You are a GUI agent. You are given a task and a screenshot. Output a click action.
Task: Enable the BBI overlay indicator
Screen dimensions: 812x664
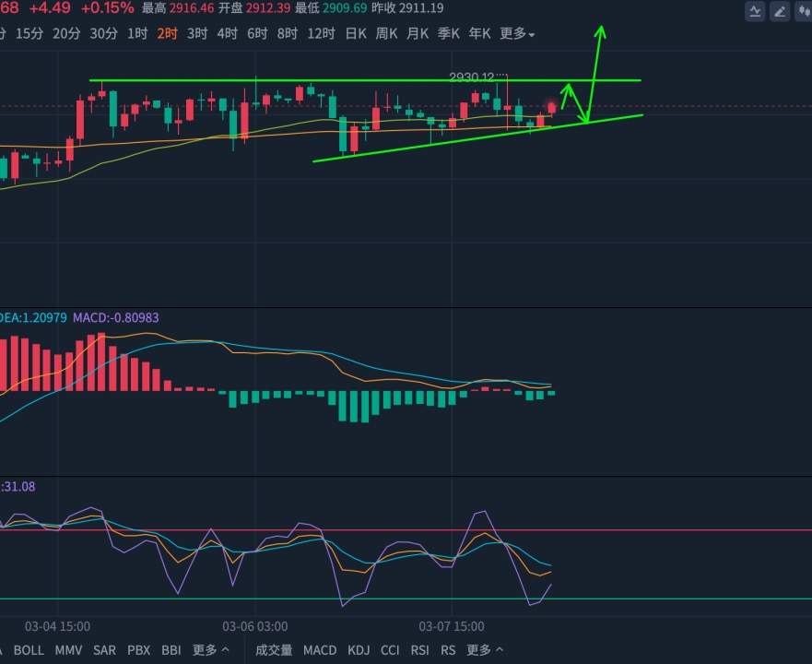pyautogui.click(x=171, y=650)
